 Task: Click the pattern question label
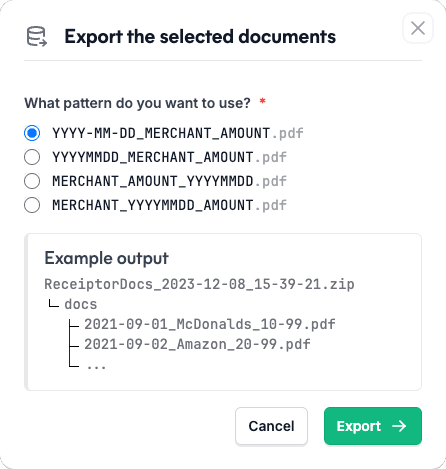point(137,103)
